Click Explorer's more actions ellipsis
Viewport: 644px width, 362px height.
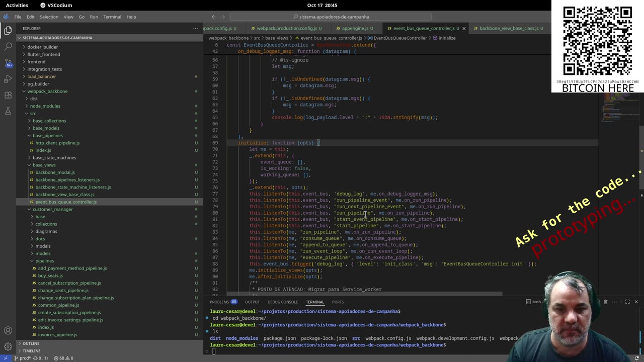click(x=196, y=28)
